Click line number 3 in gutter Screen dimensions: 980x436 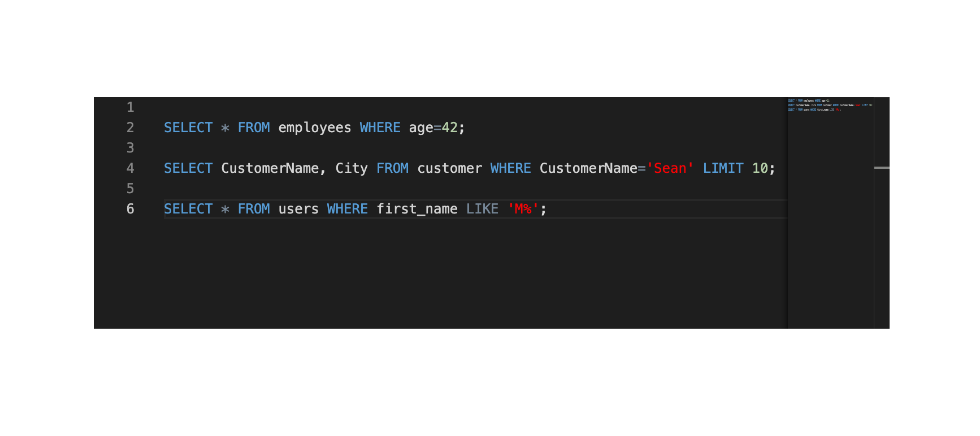130,148
